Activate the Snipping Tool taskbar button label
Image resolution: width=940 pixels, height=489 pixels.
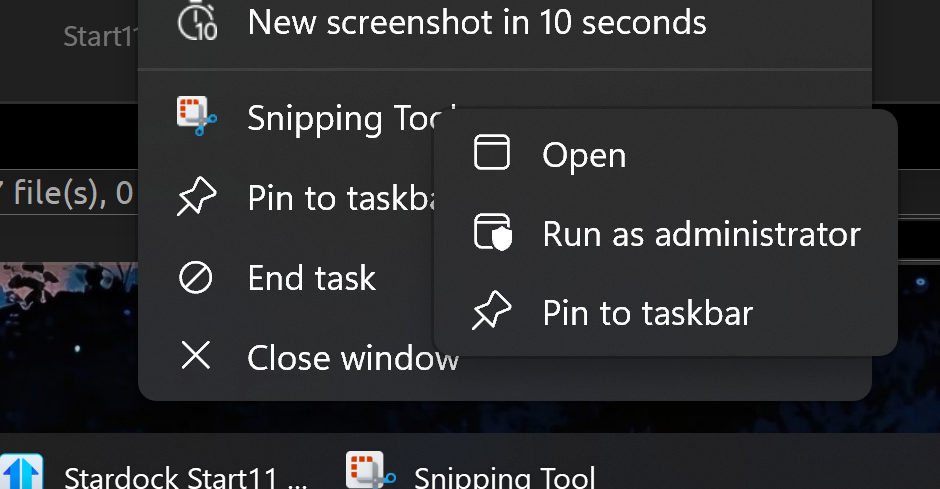pyautogui.click(x=505, y=478)
